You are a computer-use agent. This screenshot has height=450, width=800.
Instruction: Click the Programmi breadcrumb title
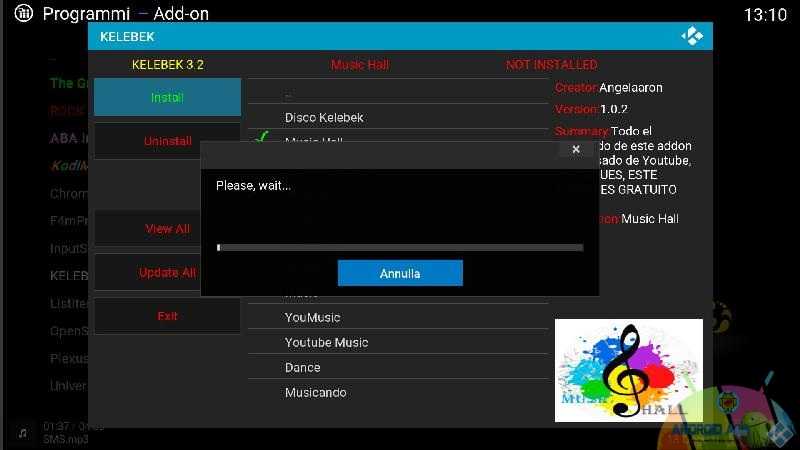click(86, 14)
